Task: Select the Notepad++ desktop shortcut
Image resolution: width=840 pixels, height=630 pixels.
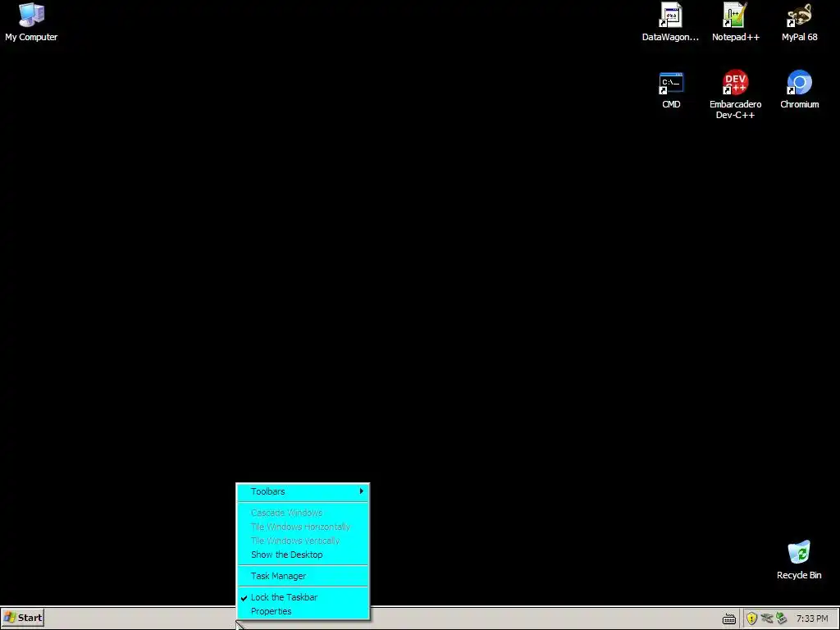Action: (x=735, y=22)
